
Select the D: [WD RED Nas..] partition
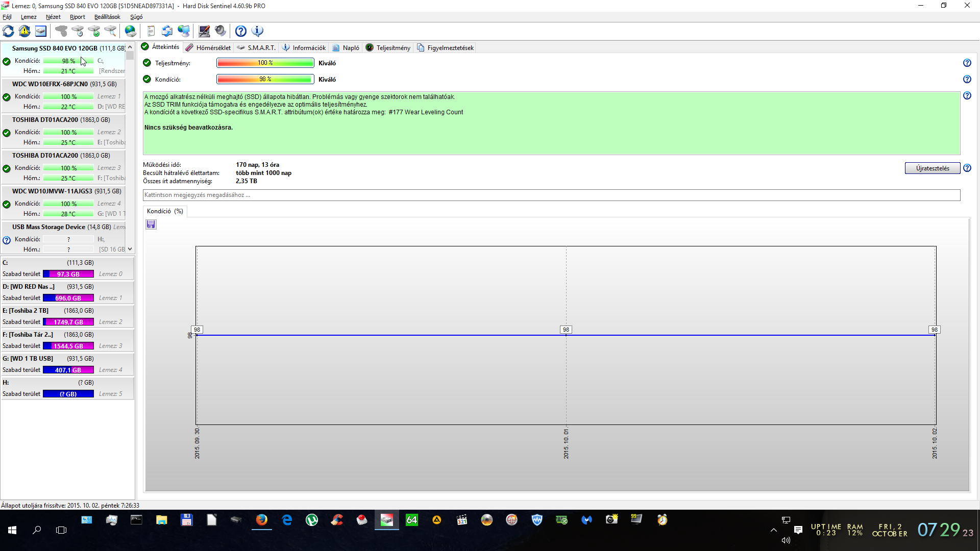click(67, 292)
